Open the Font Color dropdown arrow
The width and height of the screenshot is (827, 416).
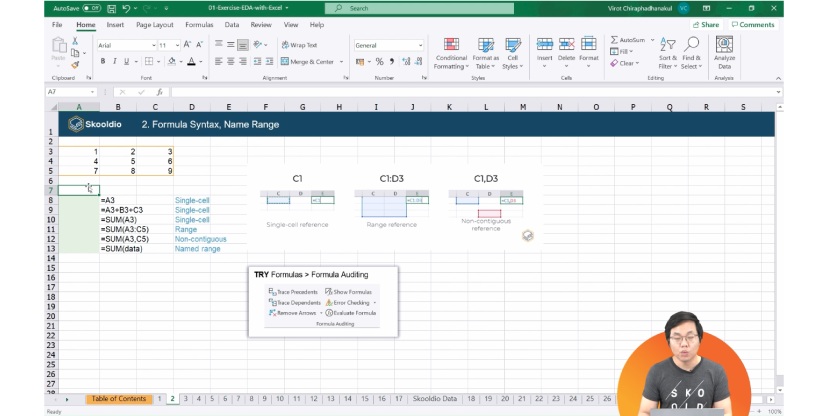[200, 62]
